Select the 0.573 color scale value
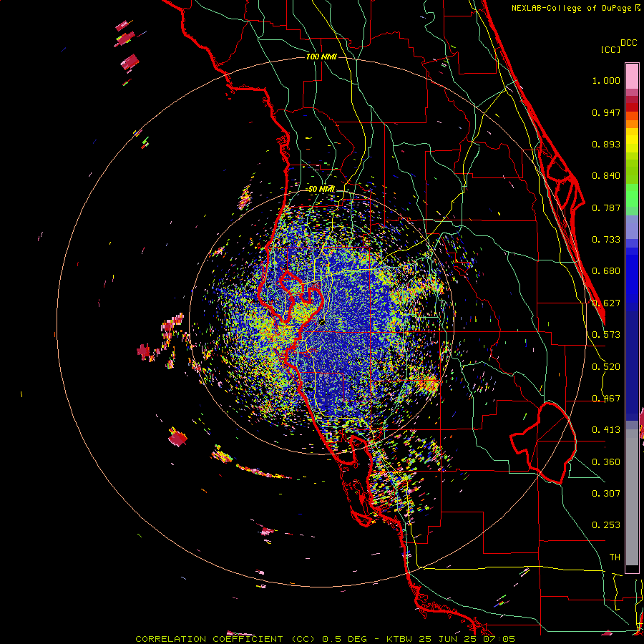 (606, 335)
